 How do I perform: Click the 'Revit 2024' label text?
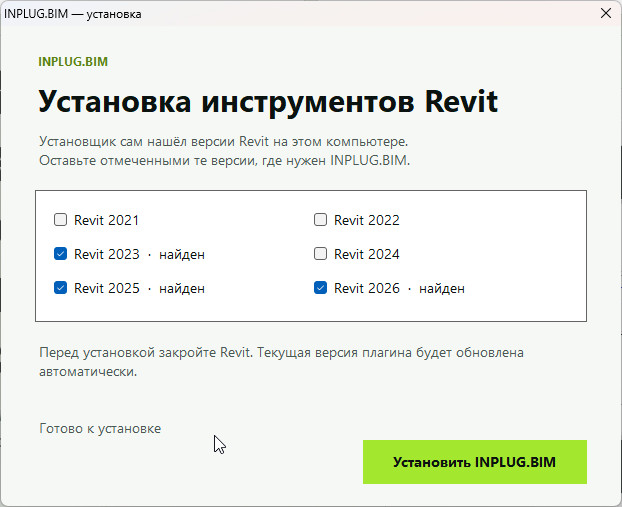(367, 254)
